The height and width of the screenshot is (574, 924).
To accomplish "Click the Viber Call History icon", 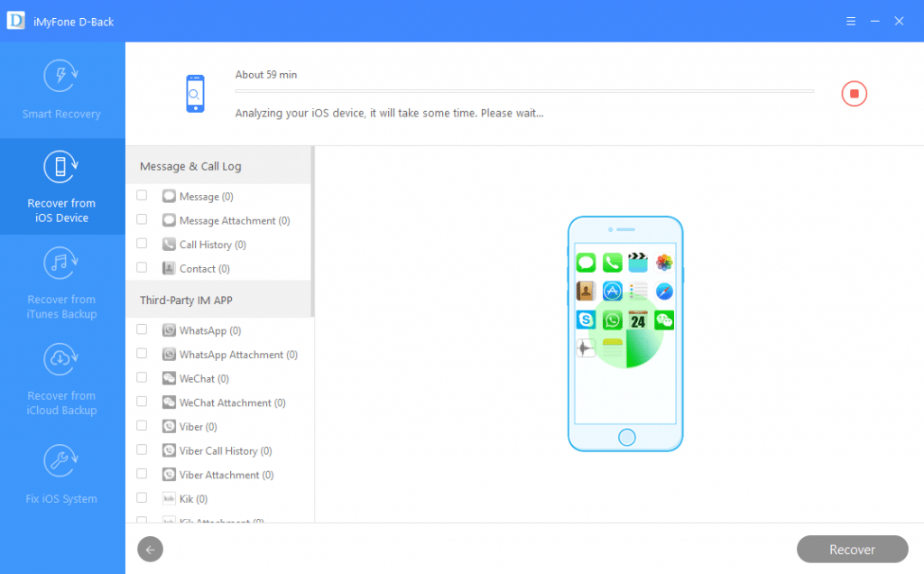I will coord(169,450).
